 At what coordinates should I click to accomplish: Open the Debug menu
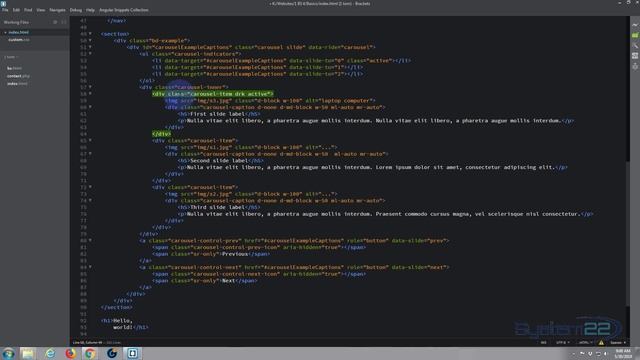[x=76, y=10]
